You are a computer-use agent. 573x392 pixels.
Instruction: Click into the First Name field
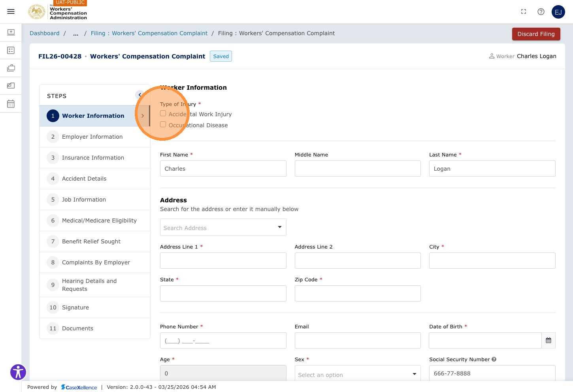point(223,169)
